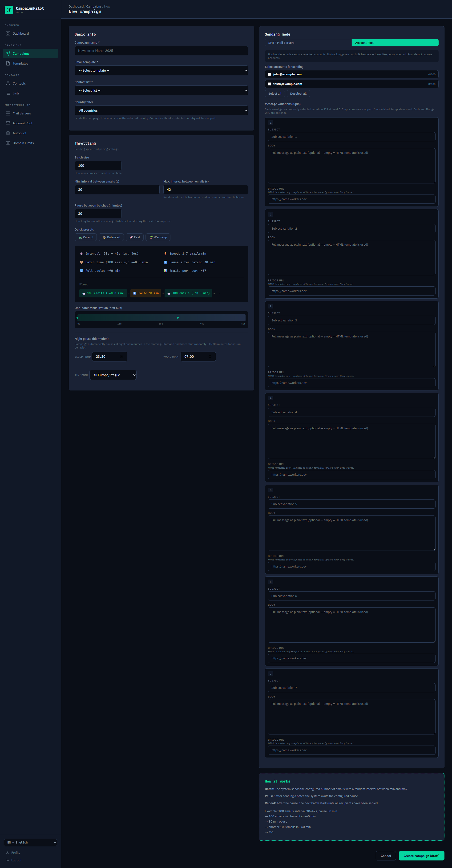Open the Contact list dropdown
The image size is (452, 868).
161,90
